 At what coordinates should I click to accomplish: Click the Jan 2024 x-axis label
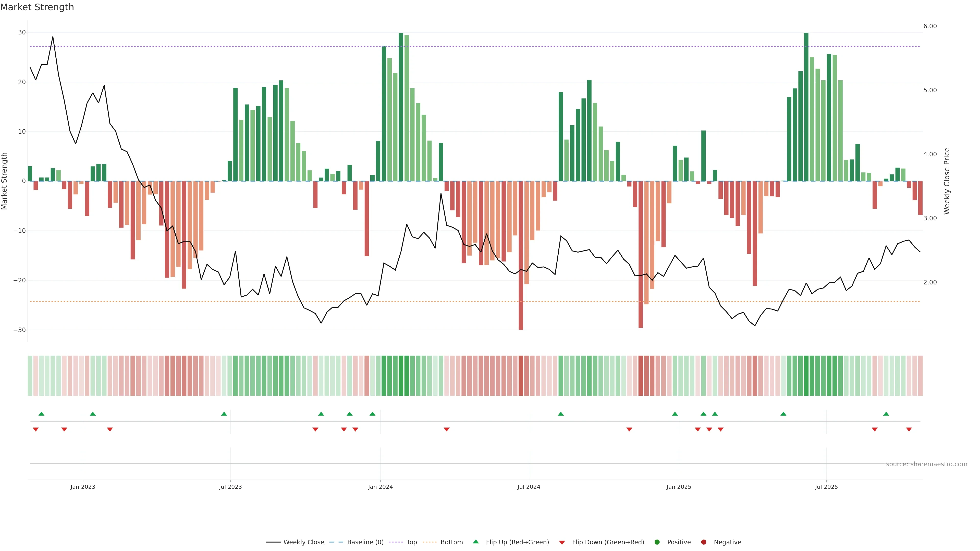point(381,487)
